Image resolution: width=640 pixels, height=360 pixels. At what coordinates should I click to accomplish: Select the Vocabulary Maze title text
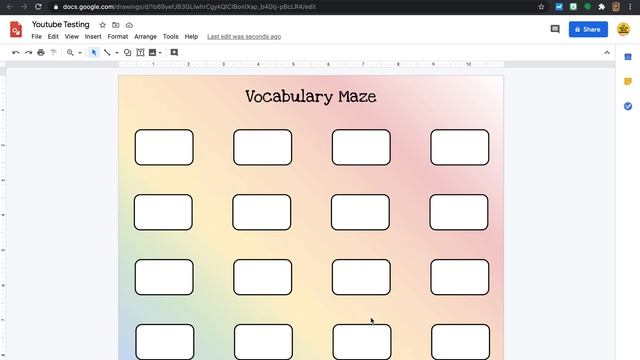(311, 97)
